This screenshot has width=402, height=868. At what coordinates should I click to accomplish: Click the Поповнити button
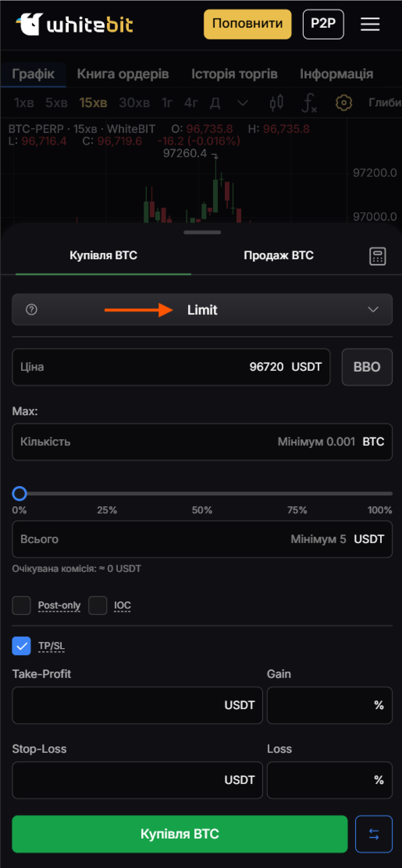pyautogui.click(x=247, y=24)
